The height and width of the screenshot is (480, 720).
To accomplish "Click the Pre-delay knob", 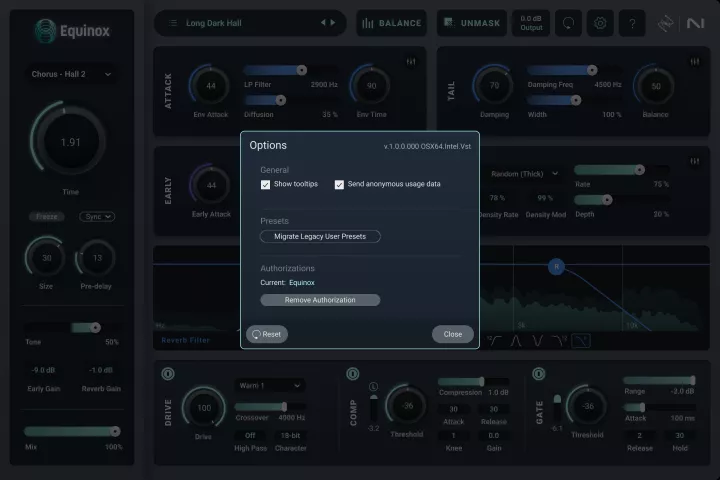I will [x=97, y=258].
